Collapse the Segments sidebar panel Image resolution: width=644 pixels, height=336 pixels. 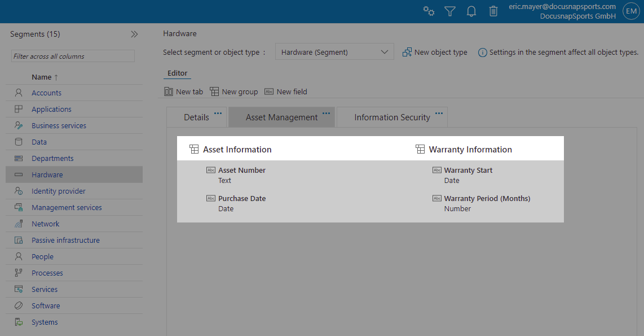click(x=134, y=34)
